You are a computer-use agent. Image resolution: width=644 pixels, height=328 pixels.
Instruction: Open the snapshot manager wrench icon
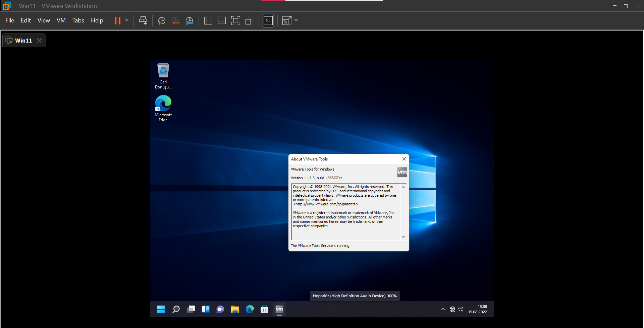click(190, 21)
